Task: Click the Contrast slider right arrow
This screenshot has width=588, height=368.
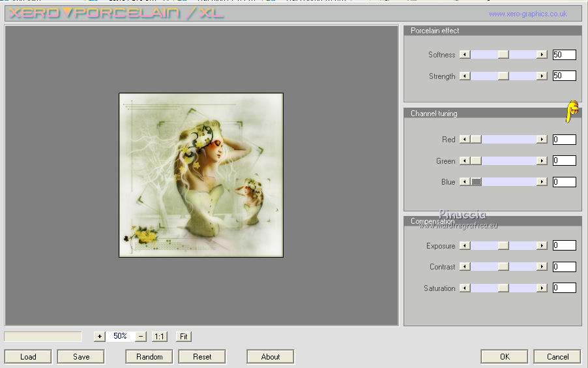Action: (x=542, y=267)
